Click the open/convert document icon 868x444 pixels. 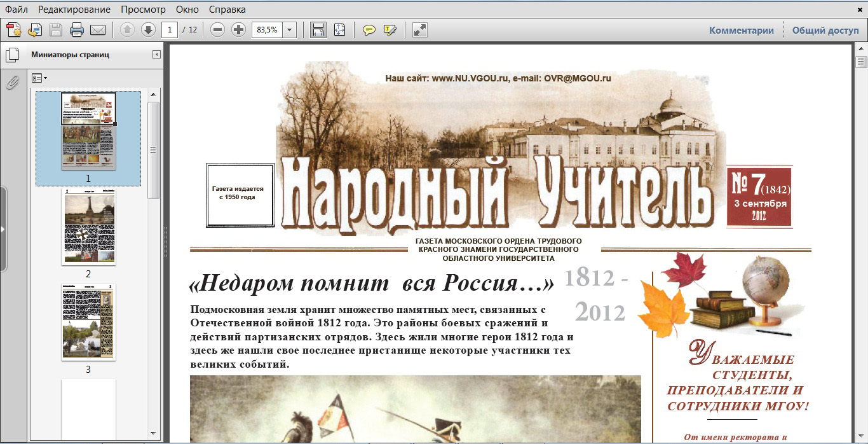(x=35, y=30)
